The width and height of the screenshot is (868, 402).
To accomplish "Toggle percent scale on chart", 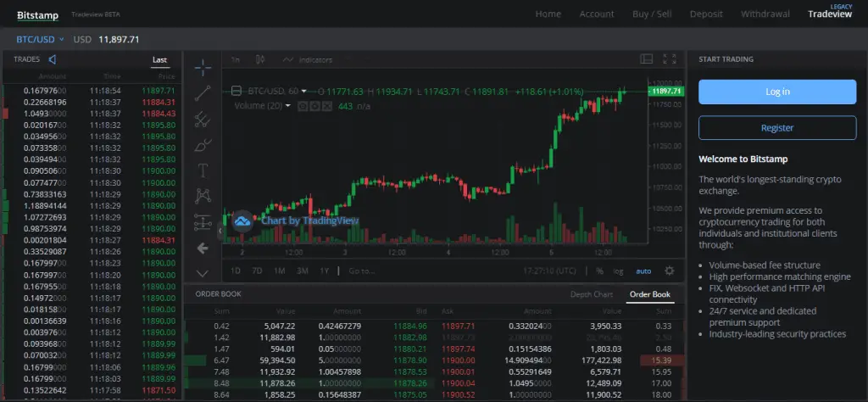I will tap(599, 271).
